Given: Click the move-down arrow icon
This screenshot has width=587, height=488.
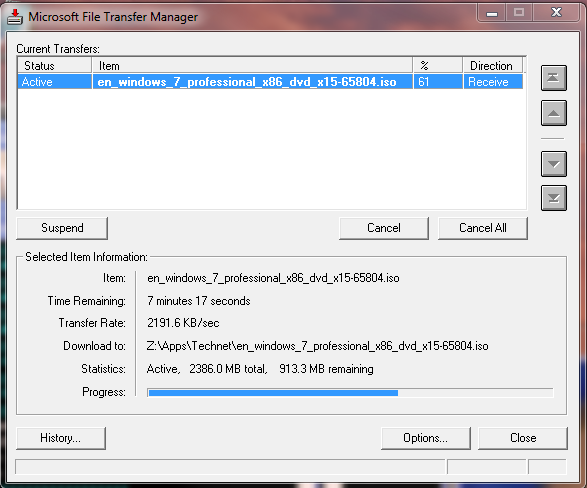Looking at the screenshot, I should coord(554,164).
